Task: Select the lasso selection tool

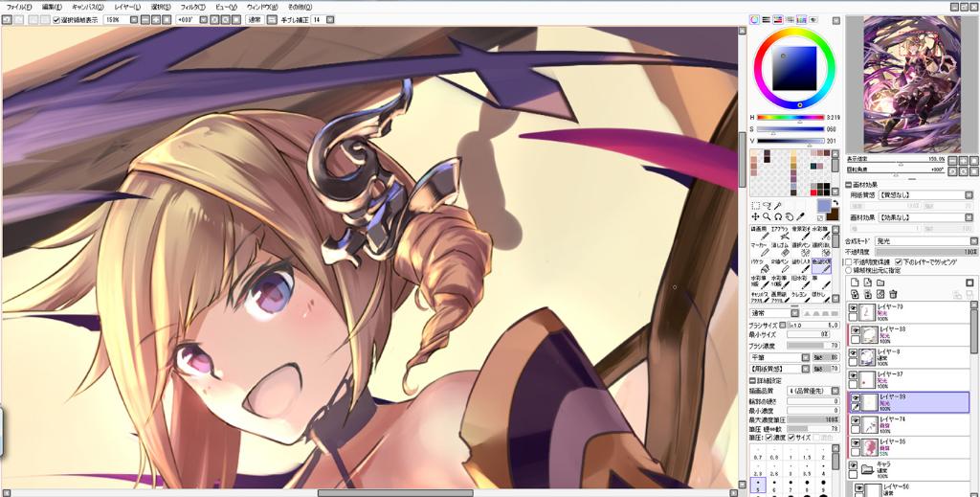Action: pyautogui.click(x=767, y=206)
